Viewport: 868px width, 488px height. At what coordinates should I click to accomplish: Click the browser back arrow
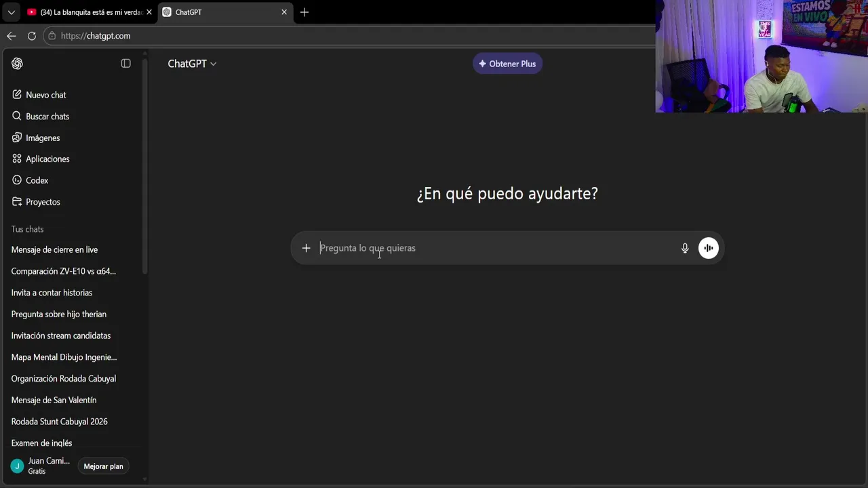11,36
